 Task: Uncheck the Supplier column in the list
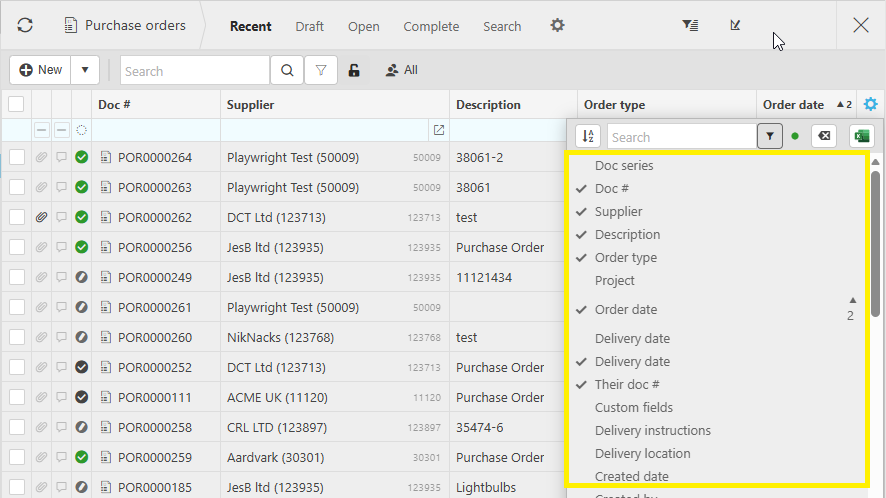(x=618, y=211)
